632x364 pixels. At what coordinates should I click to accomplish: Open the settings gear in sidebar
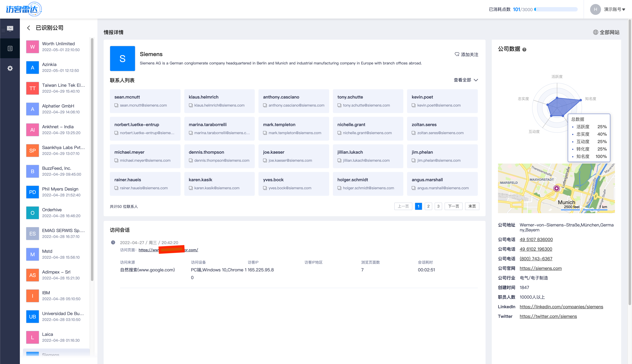[10, 68]
